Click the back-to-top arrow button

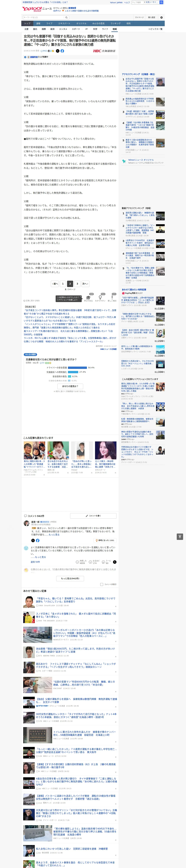point(180,536)
